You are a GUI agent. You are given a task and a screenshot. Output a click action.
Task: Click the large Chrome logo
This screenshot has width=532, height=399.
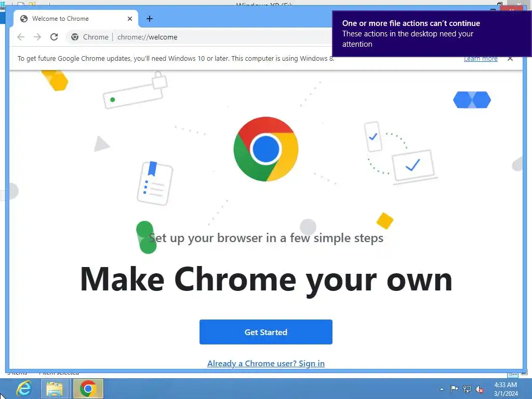(265, 149)
